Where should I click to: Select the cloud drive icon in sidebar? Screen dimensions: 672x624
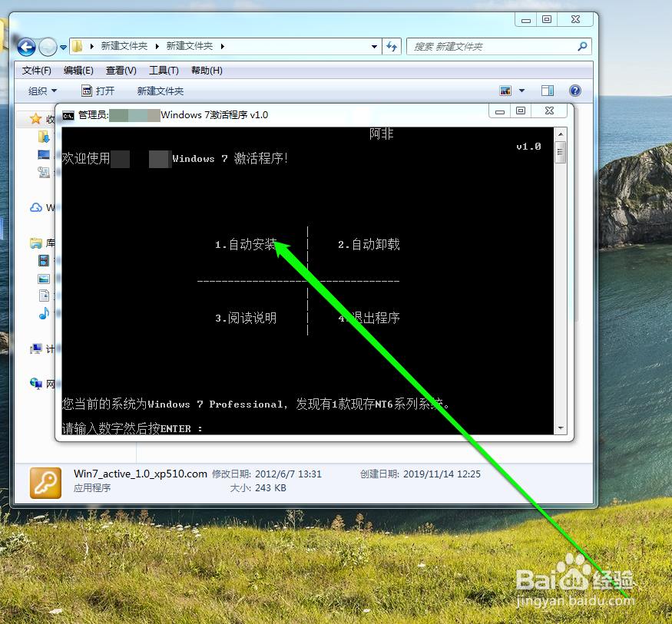click(x=36, y=208)
